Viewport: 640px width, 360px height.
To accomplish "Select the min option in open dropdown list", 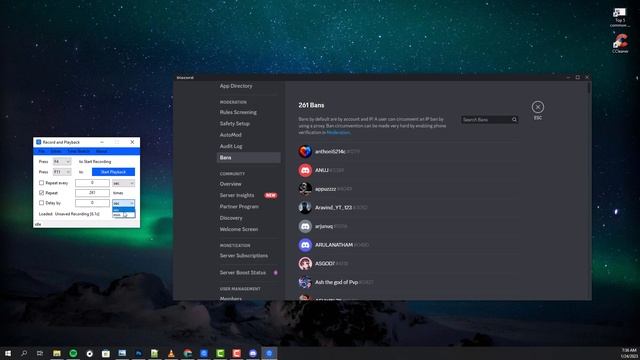I will pos(123,215).
